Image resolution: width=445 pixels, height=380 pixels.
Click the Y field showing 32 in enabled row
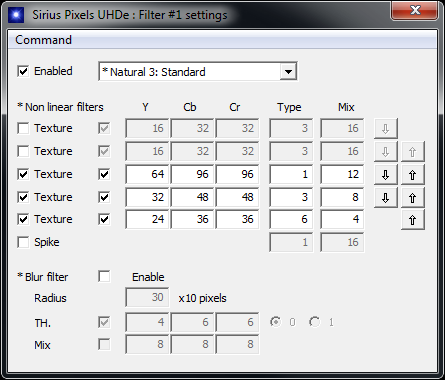[x=147, y=197]
